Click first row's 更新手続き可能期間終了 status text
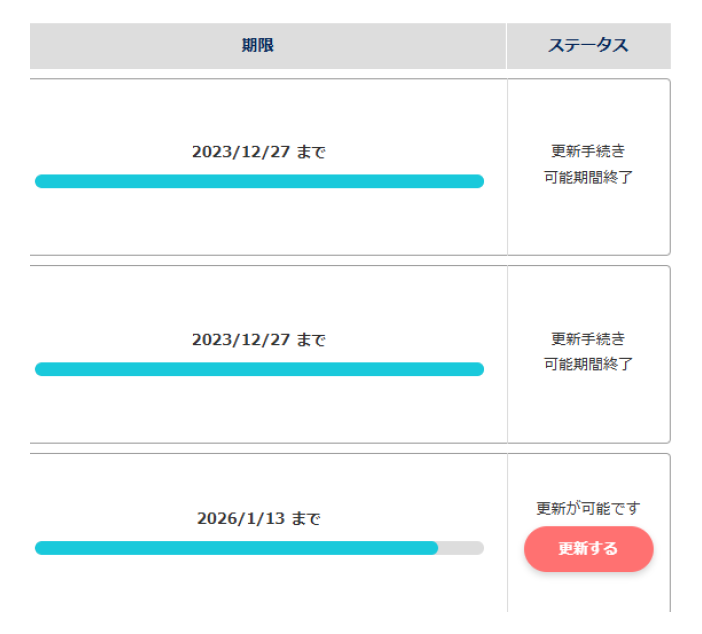Image resolution: width=702 pixels, height=634 pixels. 588,164
